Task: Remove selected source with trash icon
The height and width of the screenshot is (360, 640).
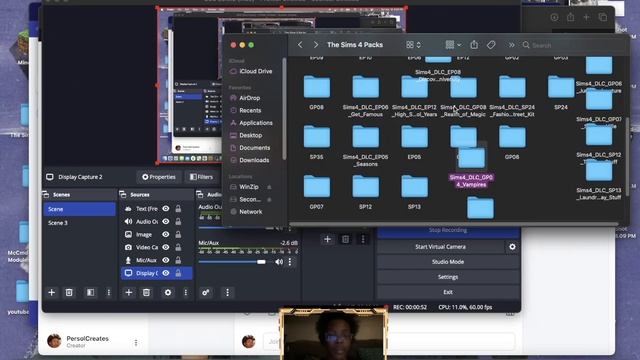Action: (x=146, y=292)
